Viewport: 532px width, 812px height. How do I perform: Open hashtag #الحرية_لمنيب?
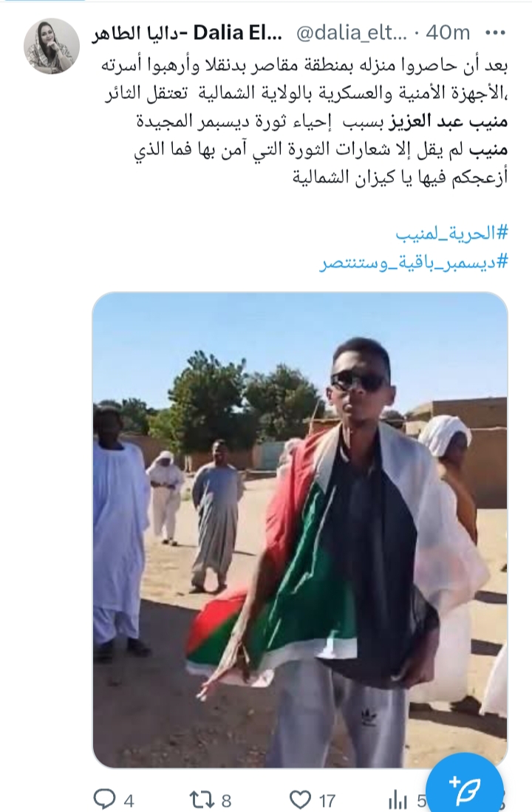[452, 233]
